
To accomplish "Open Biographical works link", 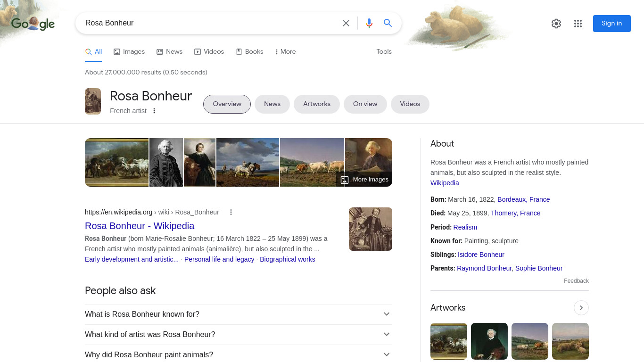I will point(288,259).
